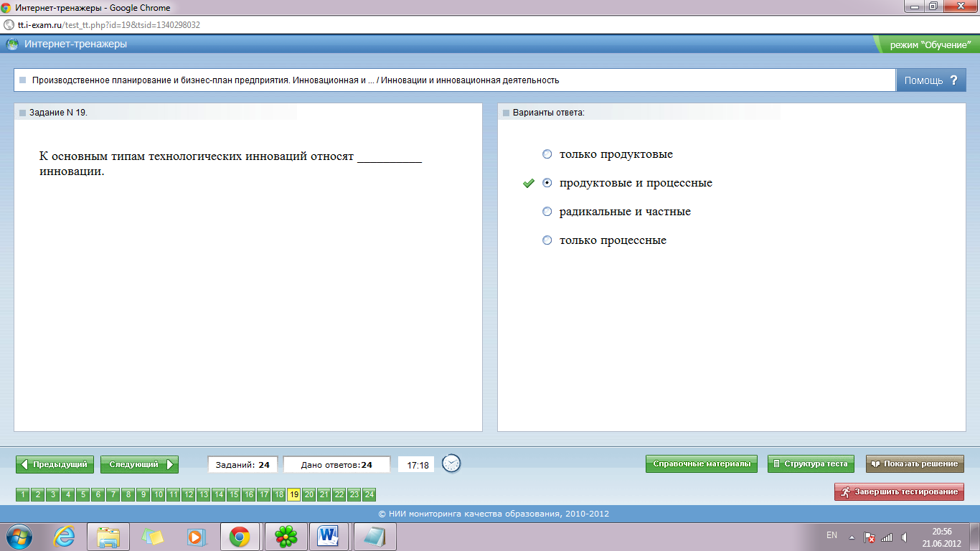This screenshot has width=980, height=551.
Task: Jump to question 4
Action: pyautogui.click(x=68, y=494)
